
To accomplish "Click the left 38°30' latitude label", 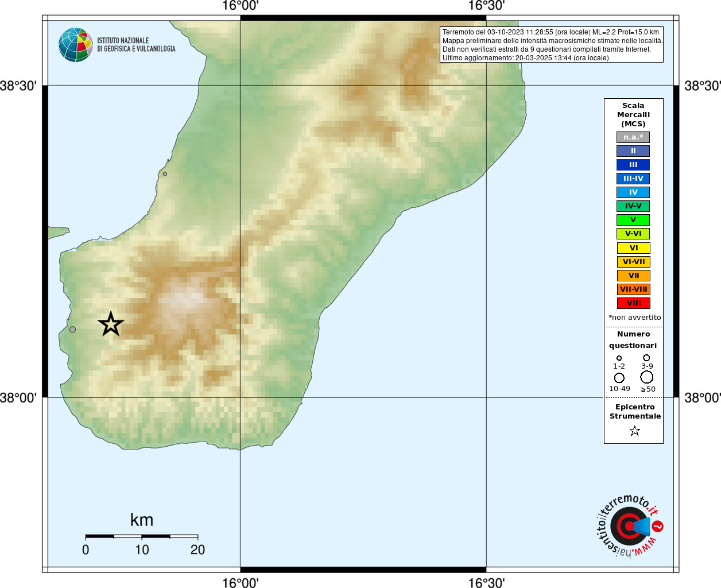I will [18, 86].
